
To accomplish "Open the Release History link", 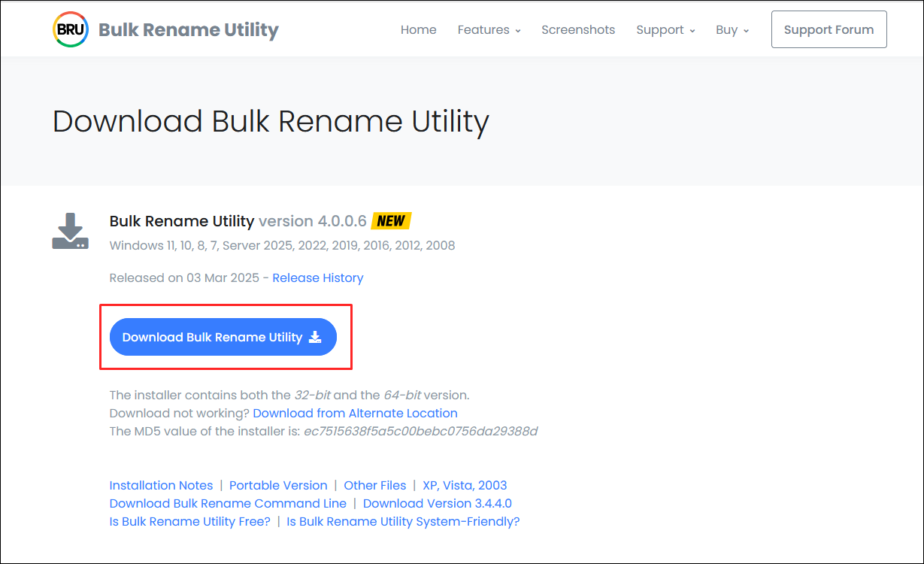I will tap(317, 277).
